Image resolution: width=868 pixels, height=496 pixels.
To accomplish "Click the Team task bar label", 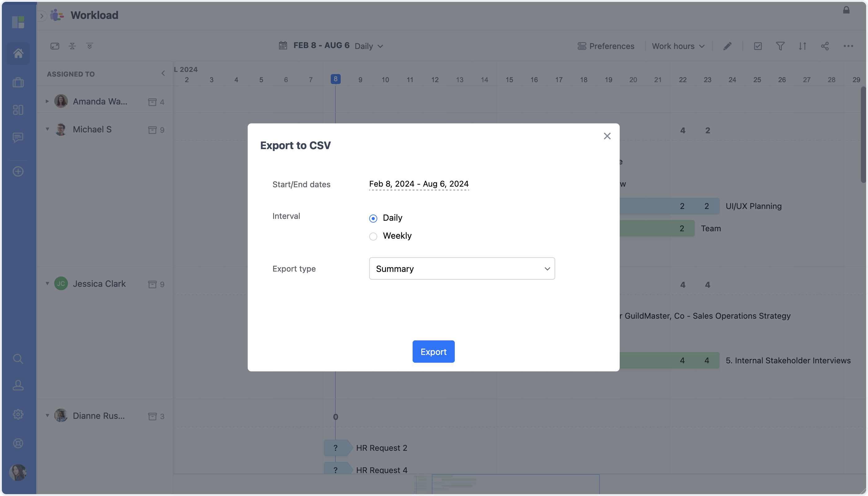I will point(711,228).
